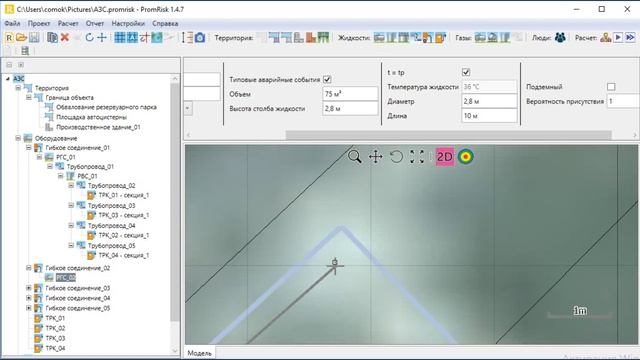Screen dimensions: 640x360
Task: Click the copy documents toolbar icon
Action: click(52, 38)
